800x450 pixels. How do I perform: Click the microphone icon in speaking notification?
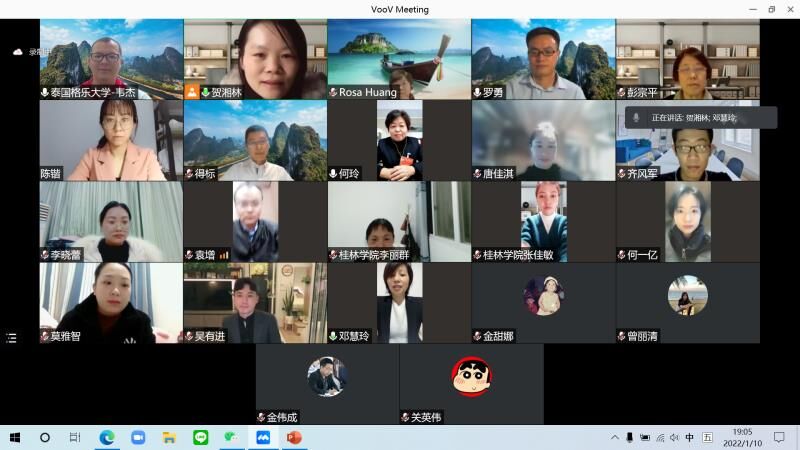[636, 117]
